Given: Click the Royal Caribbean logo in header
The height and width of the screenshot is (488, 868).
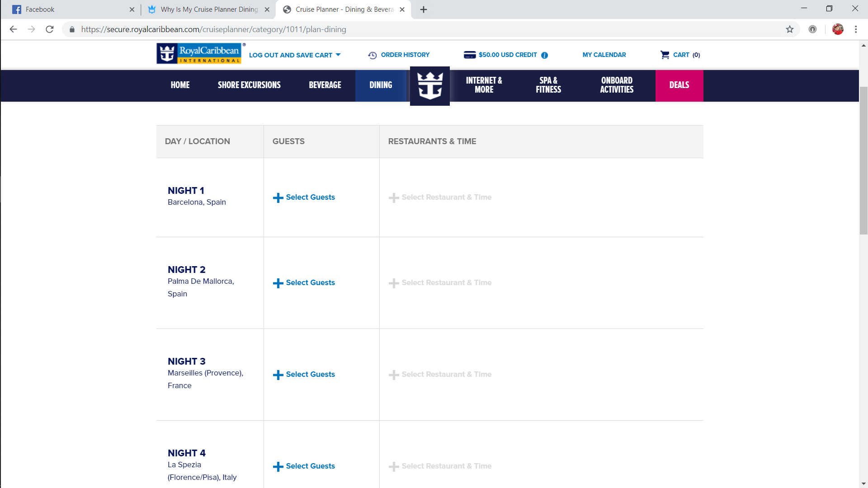Looking at the screenshot, I should (199, 53).
